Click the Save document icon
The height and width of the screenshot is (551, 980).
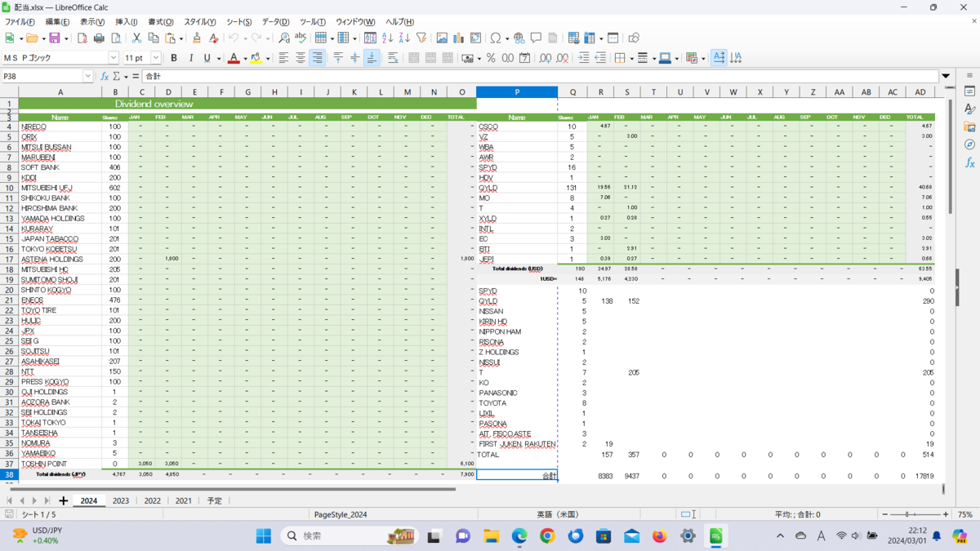[54, 38]
